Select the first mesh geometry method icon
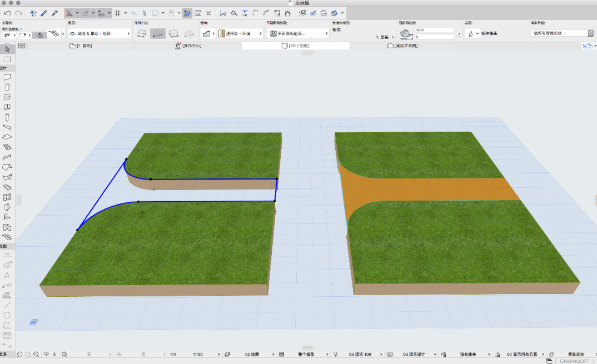Viewport: 597px width, 364px height. coord(142,33)
